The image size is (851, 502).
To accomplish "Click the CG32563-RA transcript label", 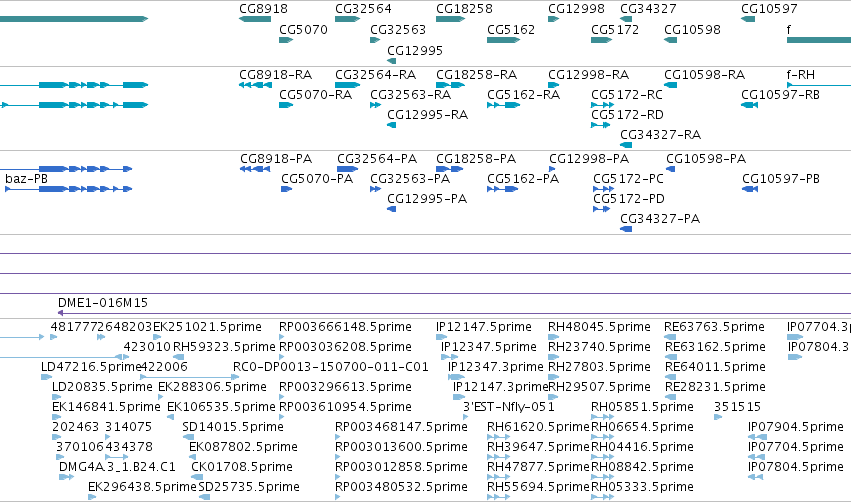I will pos(410,94).
